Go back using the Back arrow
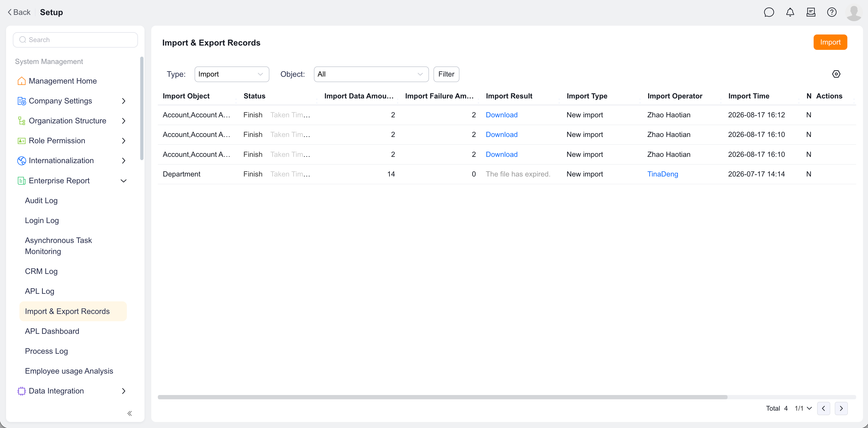The width and height of the screenshot is (868, 428). [x=19, y=13]
